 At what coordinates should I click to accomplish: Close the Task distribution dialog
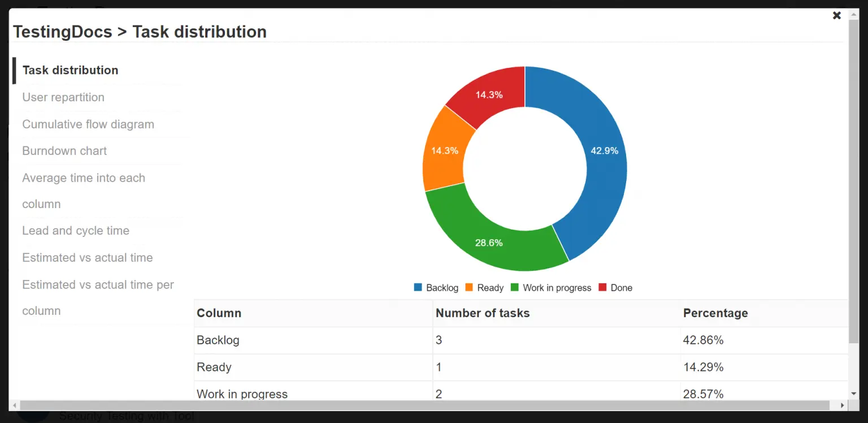click(x=837, y=15)
